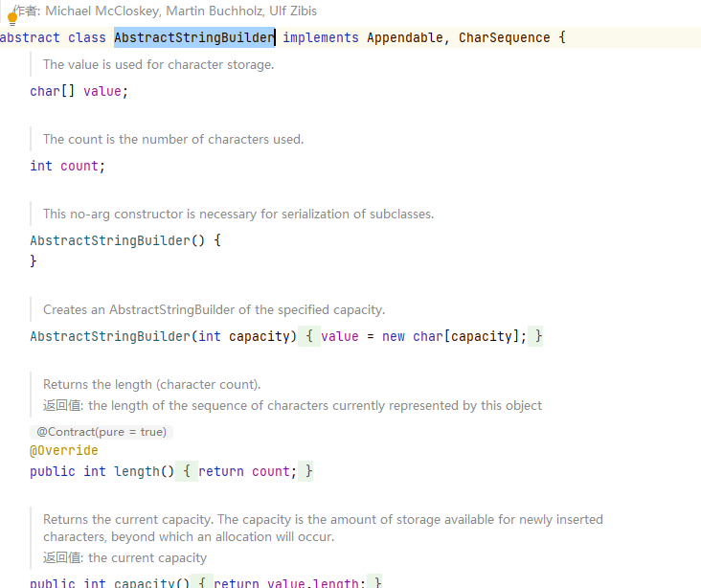Expand folded closing brace after return count

click(x=308, y=471)
